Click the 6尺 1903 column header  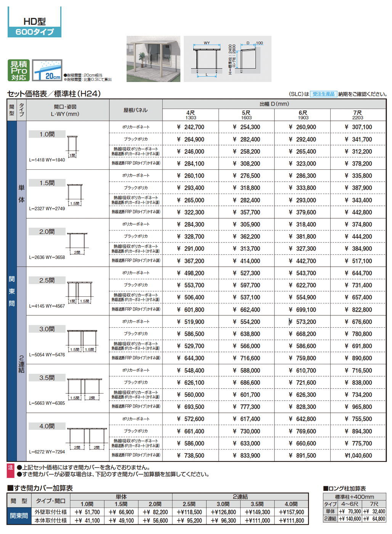pos(303,115)
